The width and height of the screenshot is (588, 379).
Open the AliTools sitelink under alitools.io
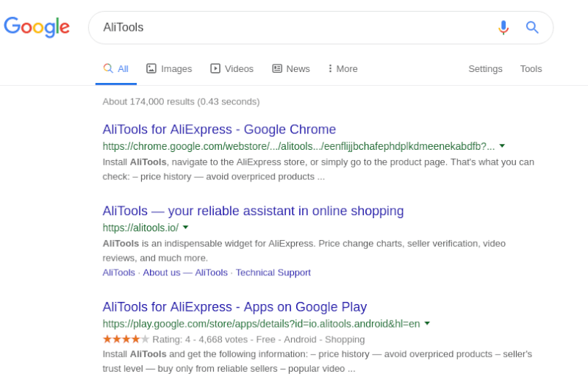[119, 272]
